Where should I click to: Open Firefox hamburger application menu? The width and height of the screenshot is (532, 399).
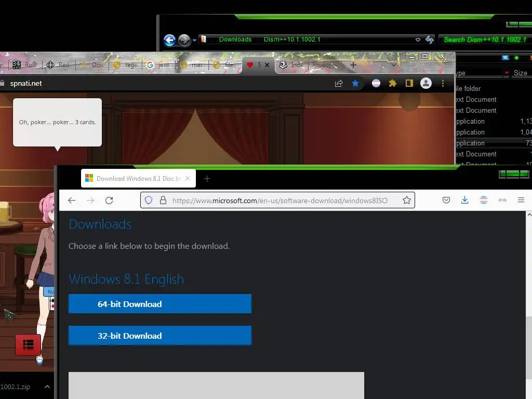(521, 200)
